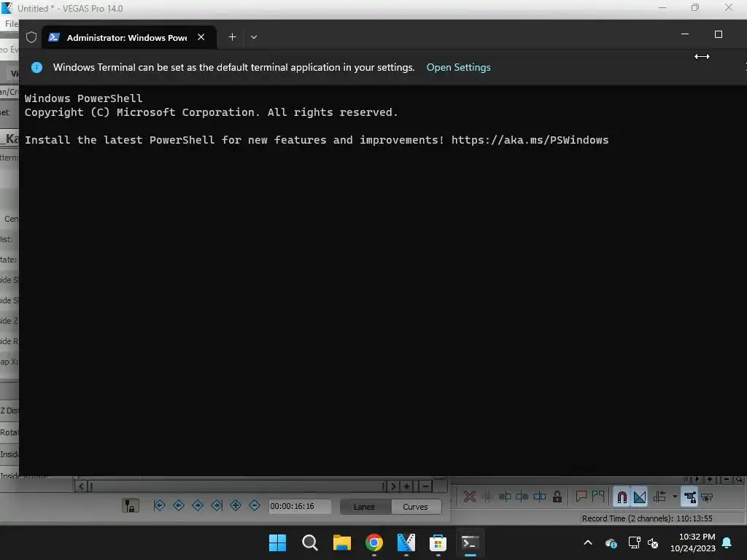Zoom in keyframe timeline with plus button
Viewport: 747px width, 560px height.
point(406,486)
